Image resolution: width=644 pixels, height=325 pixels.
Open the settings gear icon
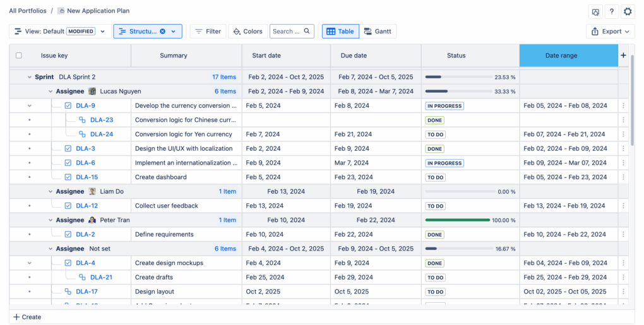click(628, 11)
